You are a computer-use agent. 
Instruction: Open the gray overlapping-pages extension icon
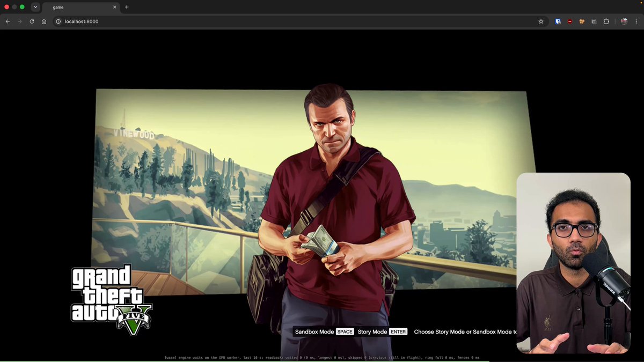coord(594,21)
